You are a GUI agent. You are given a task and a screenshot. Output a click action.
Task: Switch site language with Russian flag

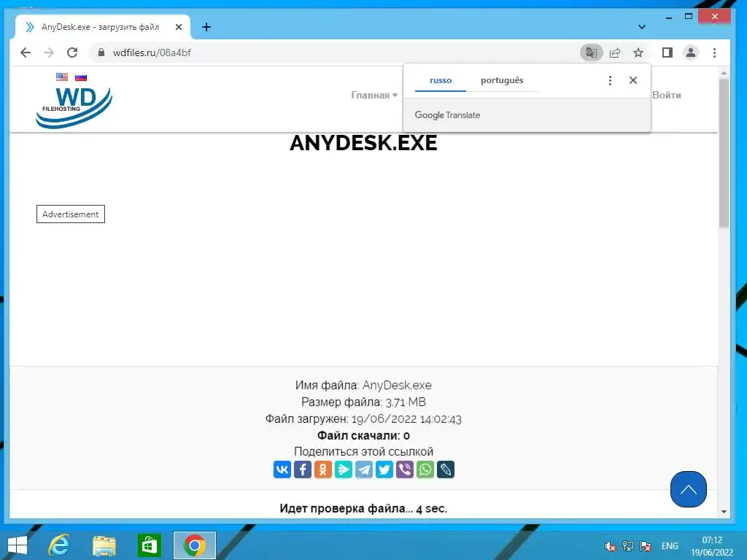pos(81,77)
